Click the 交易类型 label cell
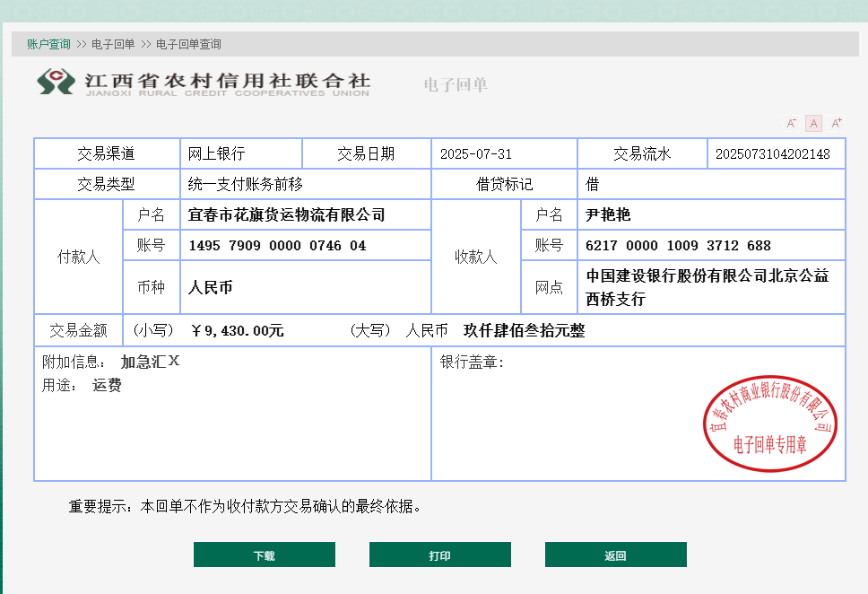This screenshot has width=868, height=594. click(x=107, y=184)
